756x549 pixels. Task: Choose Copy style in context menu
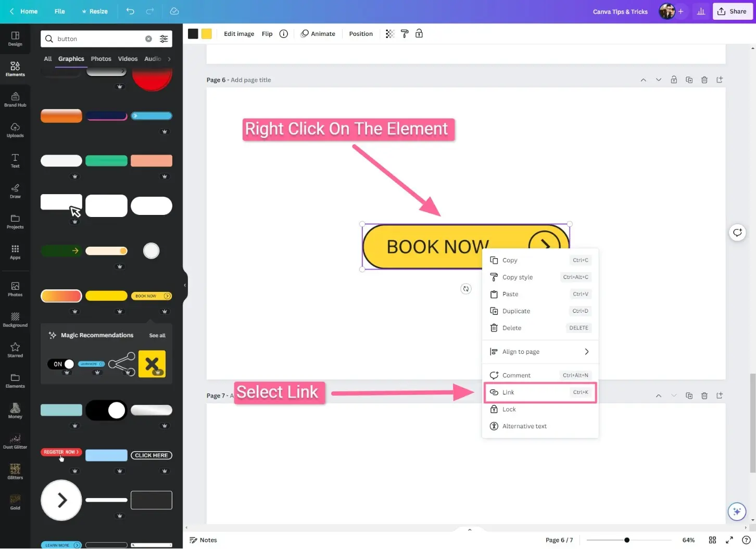click(x=540, y=277)
